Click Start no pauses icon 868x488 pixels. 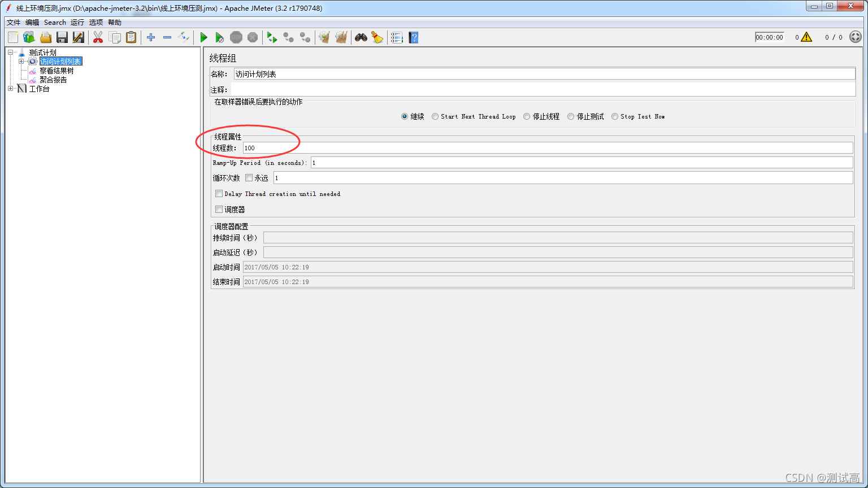pyautogui.click(x=220, y=37)
